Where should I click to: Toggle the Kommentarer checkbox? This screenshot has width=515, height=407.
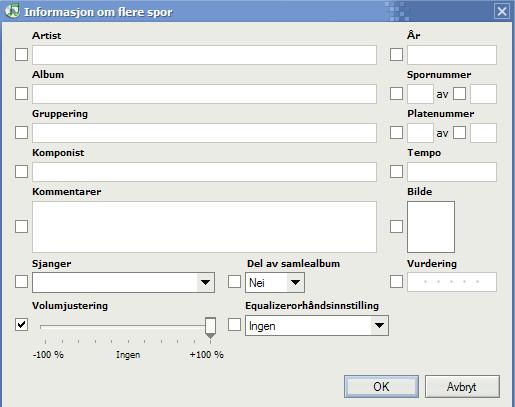[x=21, y=226]
